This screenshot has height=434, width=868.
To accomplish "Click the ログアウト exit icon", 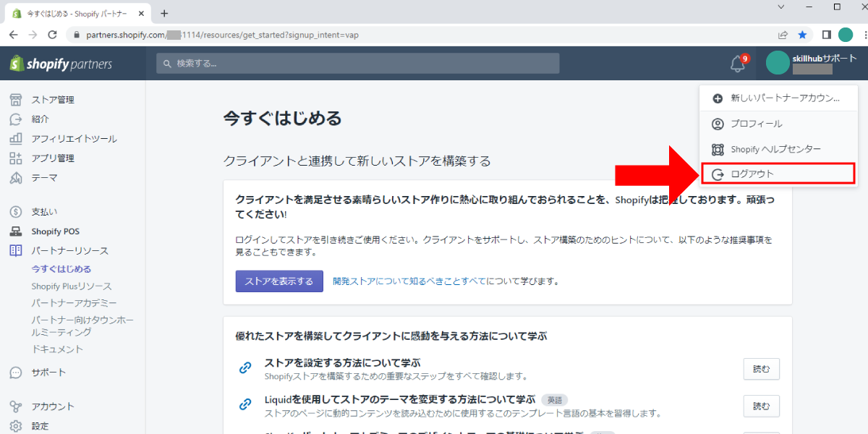I will [718, 174].
